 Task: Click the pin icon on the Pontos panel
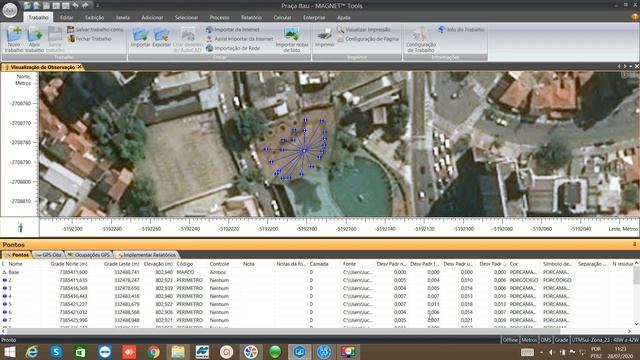[x=635, y=244]
